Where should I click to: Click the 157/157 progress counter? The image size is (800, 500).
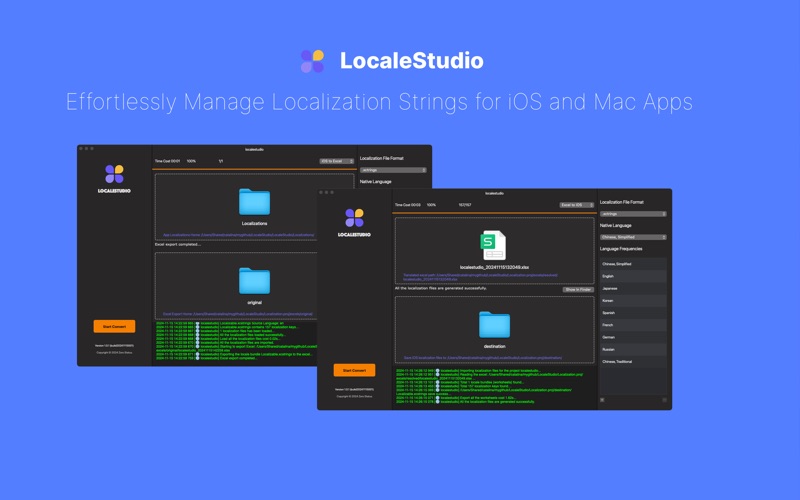465,205
